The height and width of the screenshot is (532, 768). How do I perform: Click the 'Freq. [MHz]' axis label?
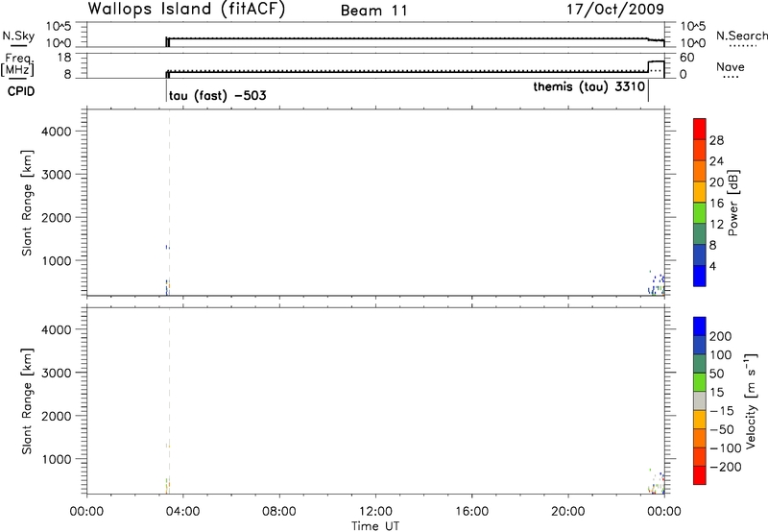click(x=17, y=65)
